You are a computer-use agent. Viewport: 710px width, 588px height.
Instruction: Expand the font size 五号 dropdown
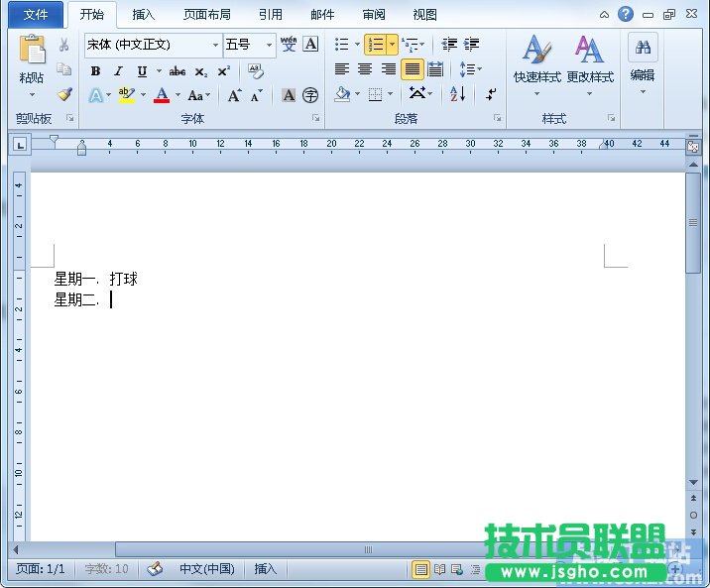pyautogui.click(x=269, y=45)
